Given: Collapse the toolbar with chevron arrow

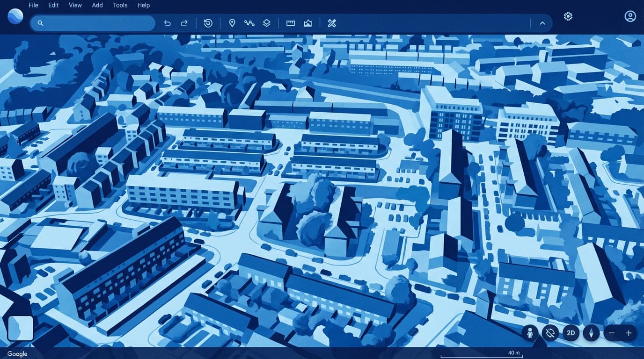Looking at the screenshot, I should pyautogui.click(x=542, y=23).
